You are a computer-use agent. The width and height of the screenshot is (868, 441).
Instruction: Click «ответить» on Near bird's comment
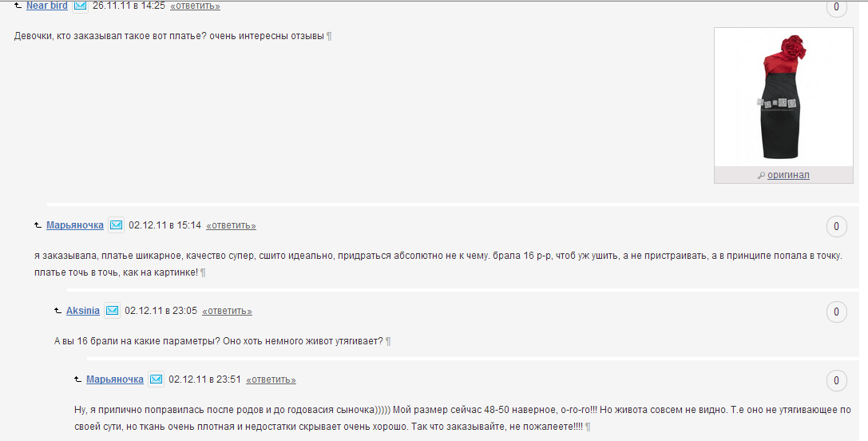coord(195,6)
